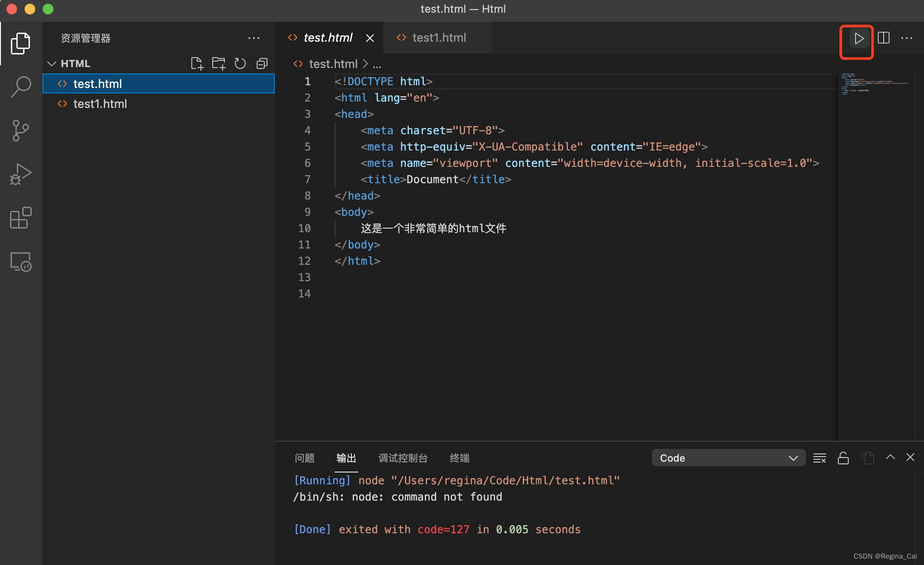
Task: Refresh the Explorer file list
Action: [x=240, y=63]
